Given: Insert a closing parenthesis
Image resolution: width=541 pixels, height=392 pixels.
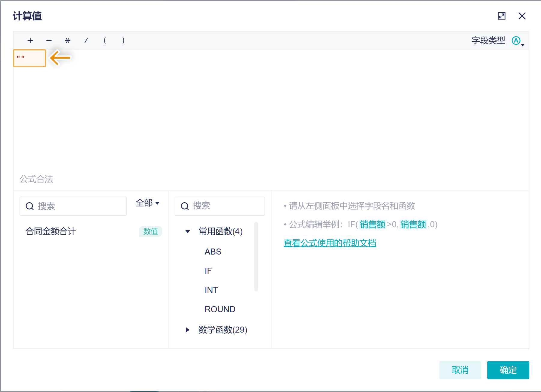Looking at the screenshot, I should [123, 41].
